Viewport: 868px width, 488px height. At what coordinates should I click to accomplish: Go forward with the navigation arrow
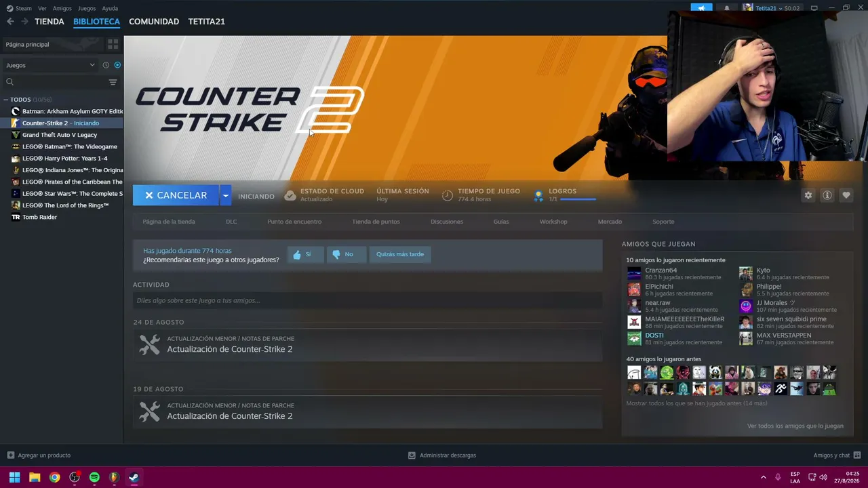pyautogui.click(x=24, y=22)
